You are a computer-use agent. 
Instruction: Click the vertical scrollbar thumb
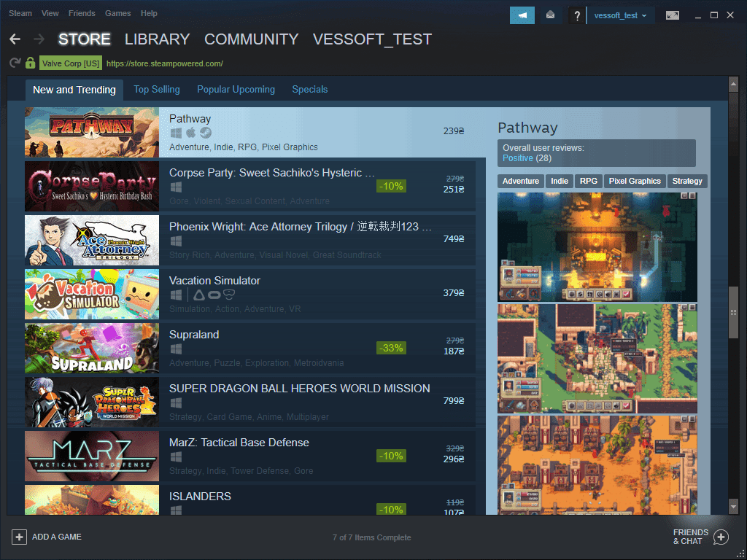pos(733,312)
